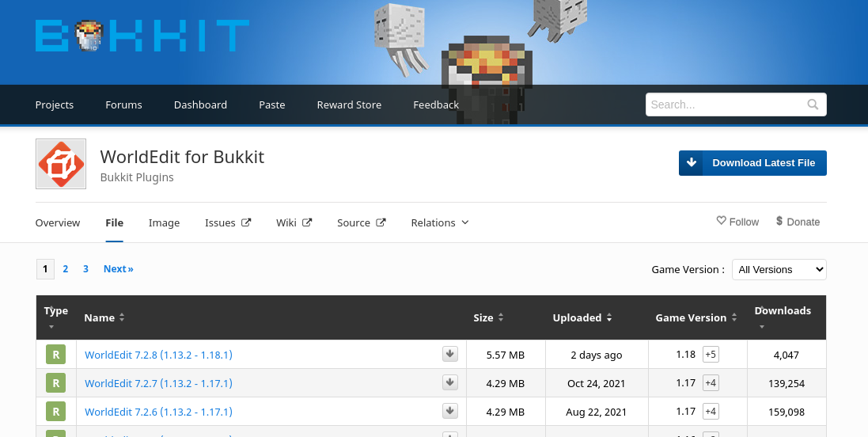Click the Oct 24, 2021 date cell
This screenshot has height=437, width=868.
596,383
